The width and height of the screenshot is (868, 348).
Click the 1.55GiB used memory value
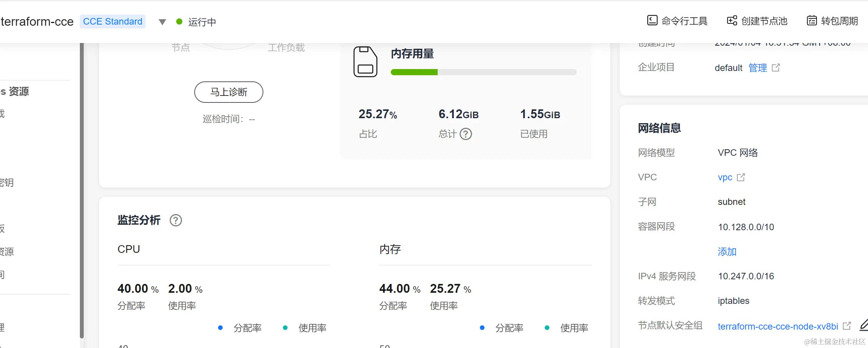[x=540, y=114]
